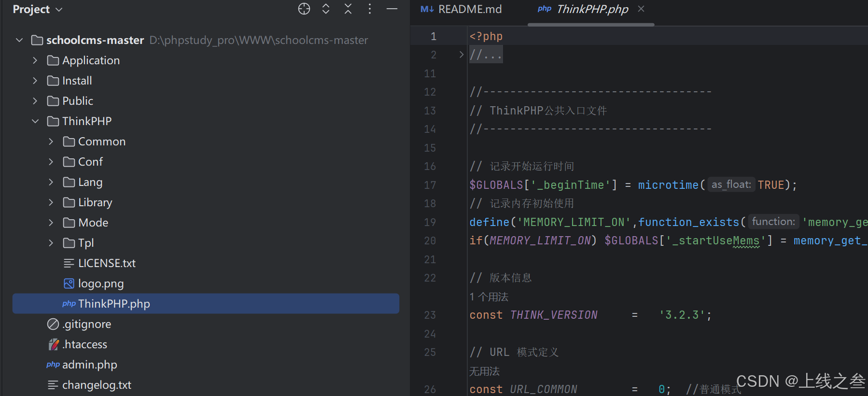
Task: Click the Public folder icon
Action: coord(53,101)
